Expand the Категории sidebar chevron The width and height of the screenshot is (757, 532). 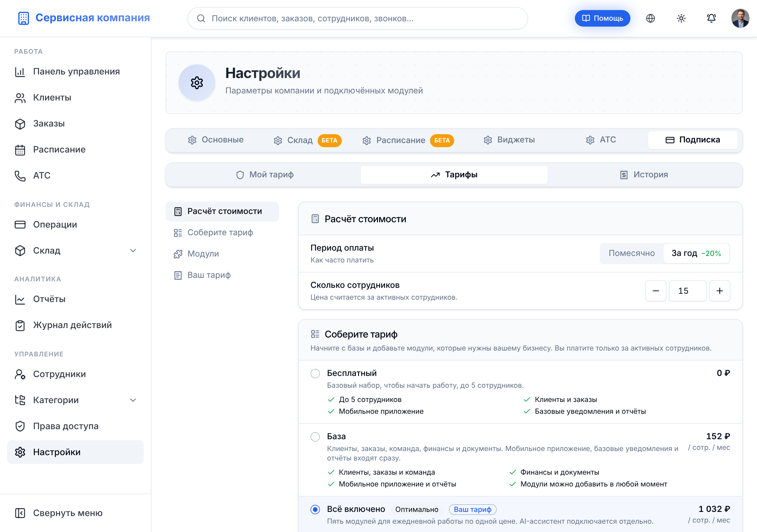point(133,400)
